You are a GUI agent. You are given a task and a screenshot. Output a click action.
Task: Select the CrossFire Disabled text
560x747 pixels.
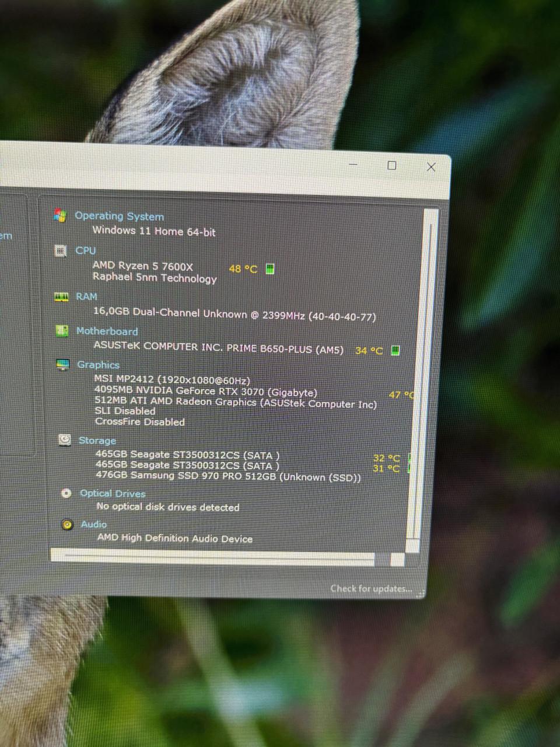pos(140,421)
